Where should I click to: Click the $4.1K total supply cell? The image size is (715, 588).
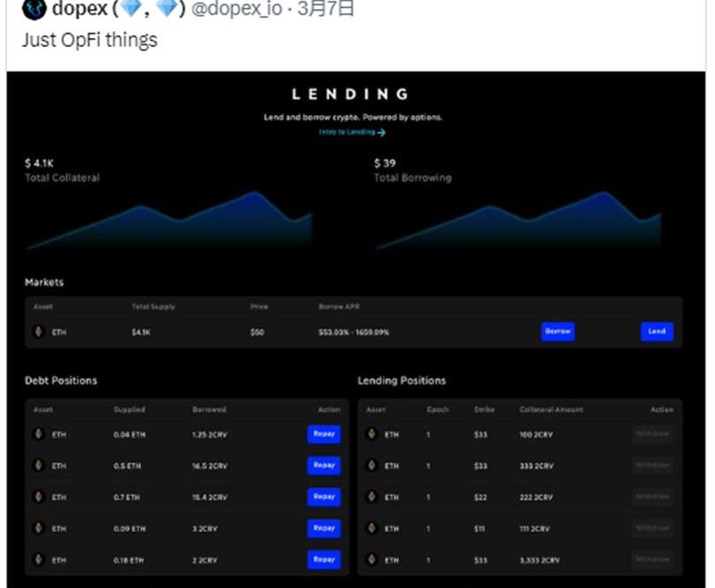[141, 332]
